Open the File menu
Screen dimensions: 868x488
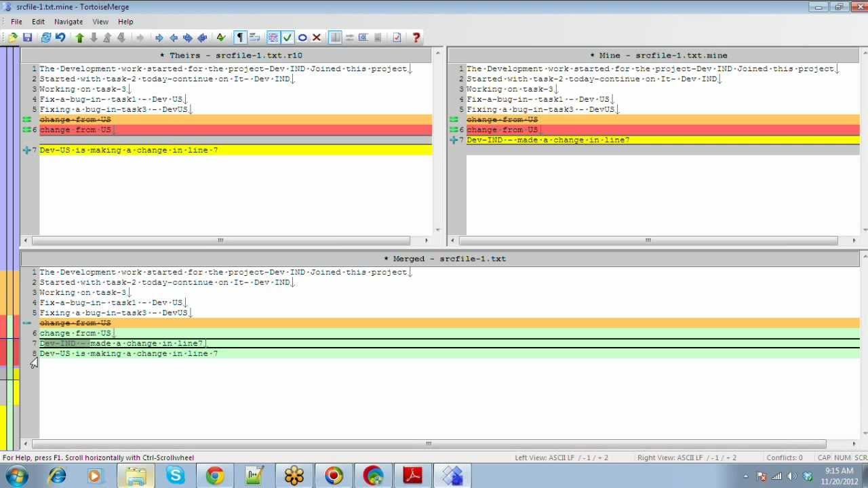tap(16, 22)
